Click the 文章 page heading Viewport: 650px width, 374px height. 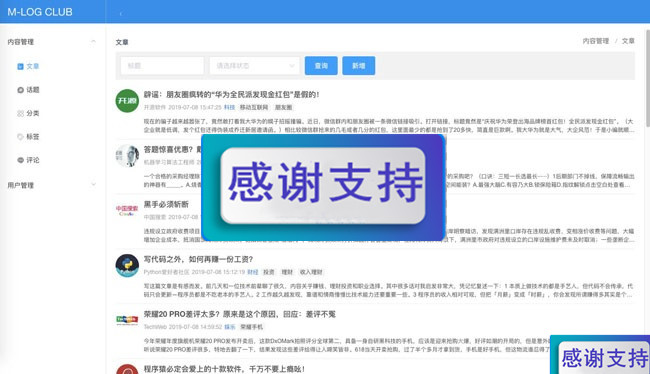[x=122, y=42]
